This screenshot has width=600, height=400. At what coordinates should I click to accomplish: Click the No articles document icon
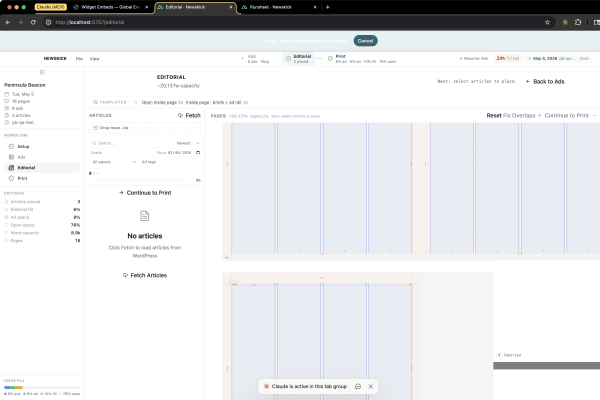pos(145,216)
